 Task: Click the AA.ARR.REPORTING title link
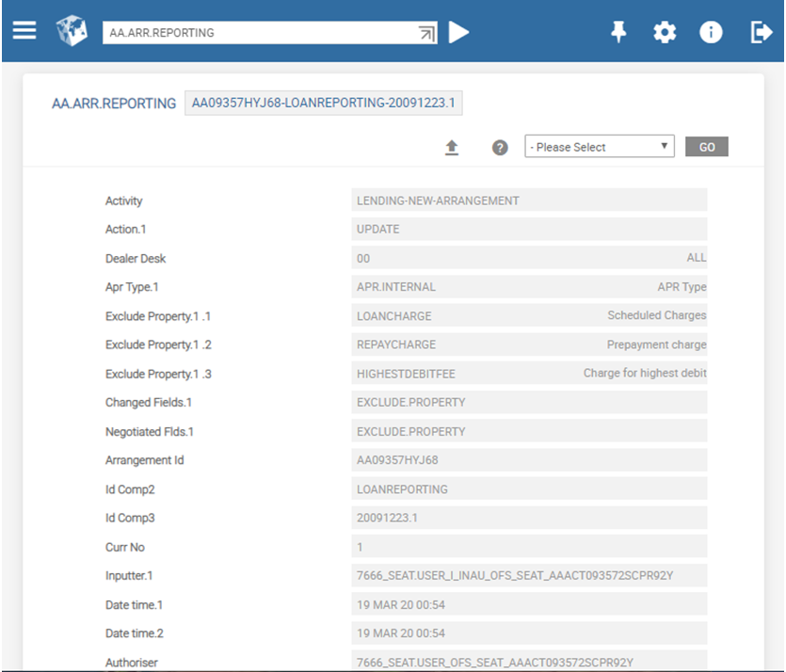[114, 104]
